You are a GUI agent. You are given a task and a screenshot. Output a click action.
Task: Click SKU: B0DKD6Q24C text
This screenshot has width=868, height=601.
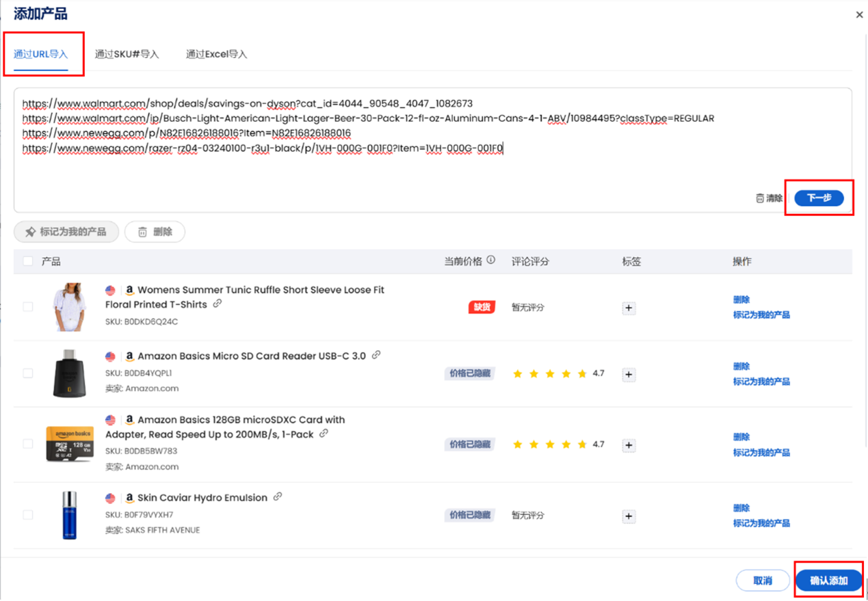click(x=142, y=321)
